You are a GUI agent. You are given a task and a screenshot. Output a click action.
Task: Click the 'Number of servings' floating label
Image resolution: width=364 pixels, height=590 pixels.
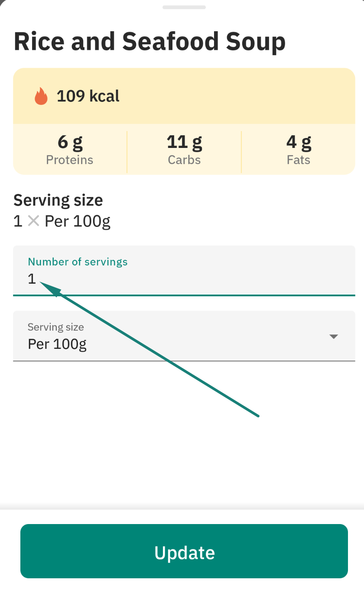tap(78, 262)
